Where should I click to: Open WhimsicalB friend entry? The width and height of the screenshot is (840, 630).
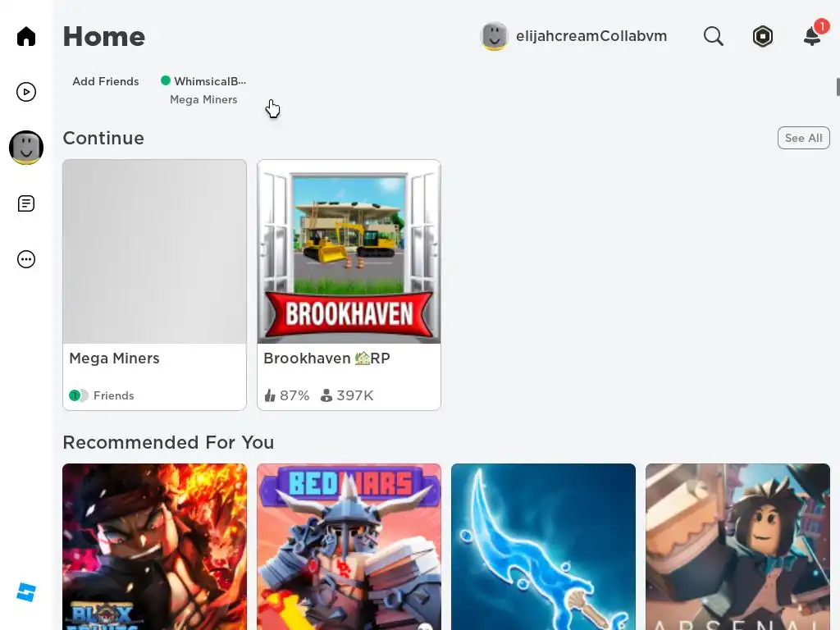(203, 90)
